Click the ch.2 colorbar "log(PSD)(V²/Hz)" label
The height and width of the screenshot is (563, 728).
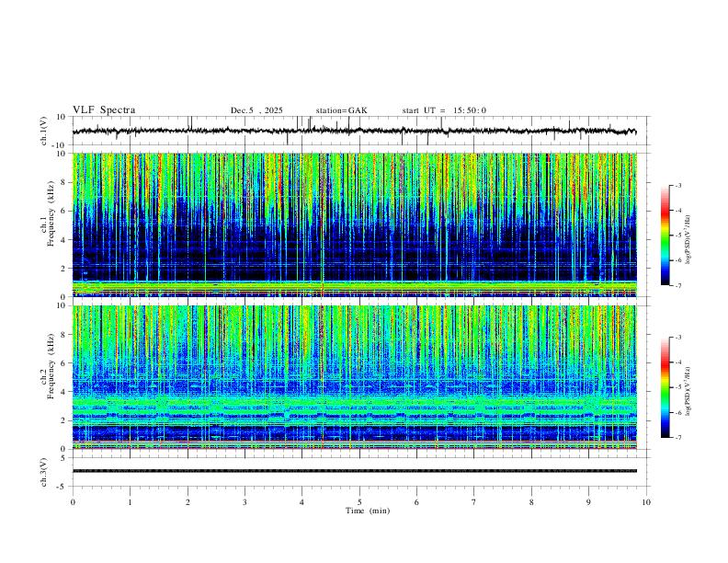coord(688,391)
